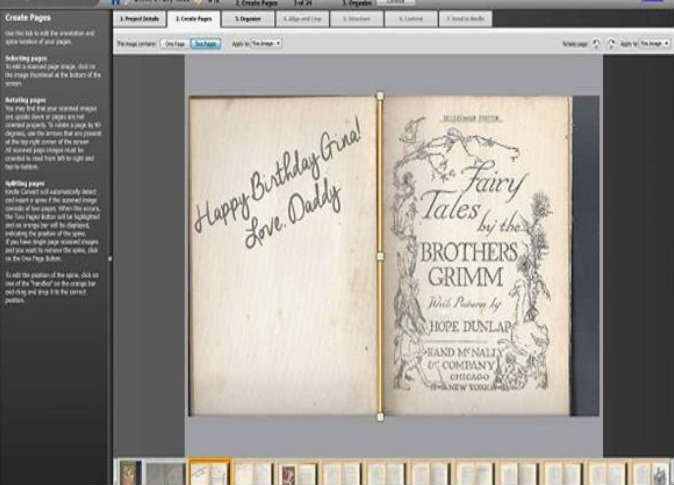Open the left Apply to dropdown
Screen dimensions: 674x485
pyautogui.click(x=266, y=44)
